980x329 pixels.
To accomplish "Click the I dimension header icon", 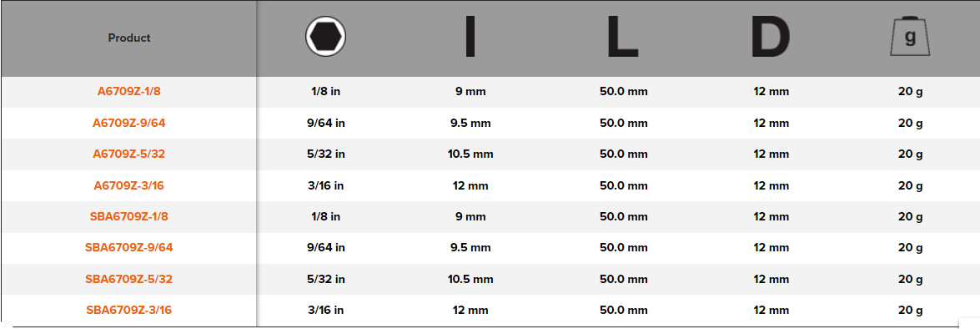I will (x=470, y=38).
